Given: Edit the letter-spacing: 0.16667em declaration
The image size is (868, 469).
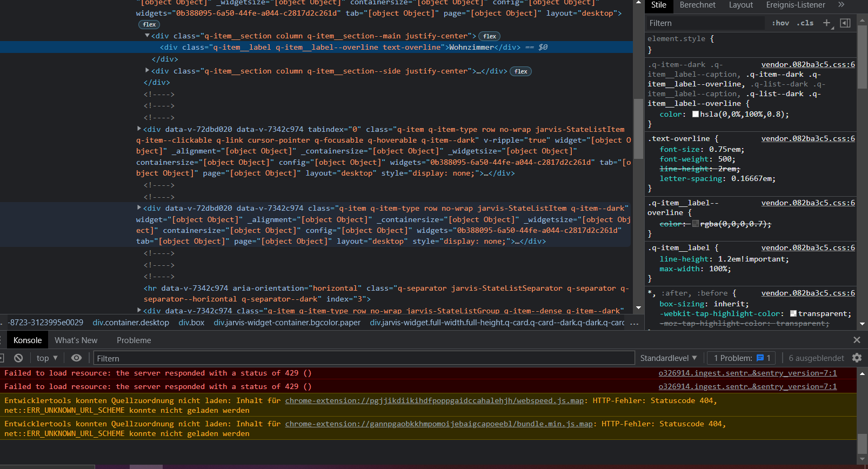Looking at the screenshot, I should [x=717, y=178].
